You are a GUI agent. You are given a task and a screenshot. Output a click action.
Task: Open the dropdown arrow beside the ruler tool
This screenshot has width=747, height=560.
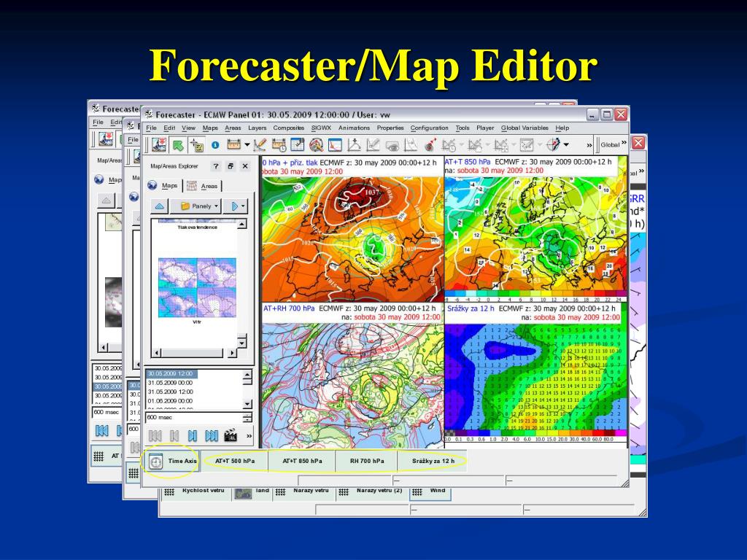pyautogui.click(x=247, y=145)
